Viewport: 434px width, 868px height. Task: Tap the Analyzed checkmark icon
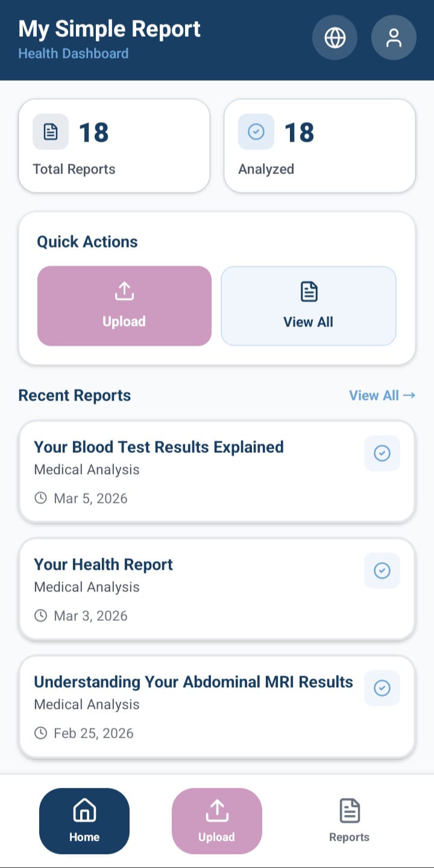(256, 132)
